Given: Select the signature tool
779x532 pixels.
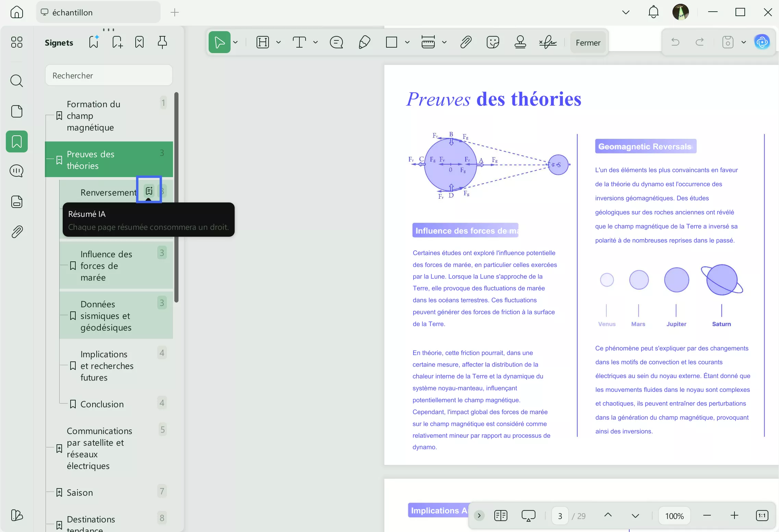Looking at the screenshot, I should point(547,42).
